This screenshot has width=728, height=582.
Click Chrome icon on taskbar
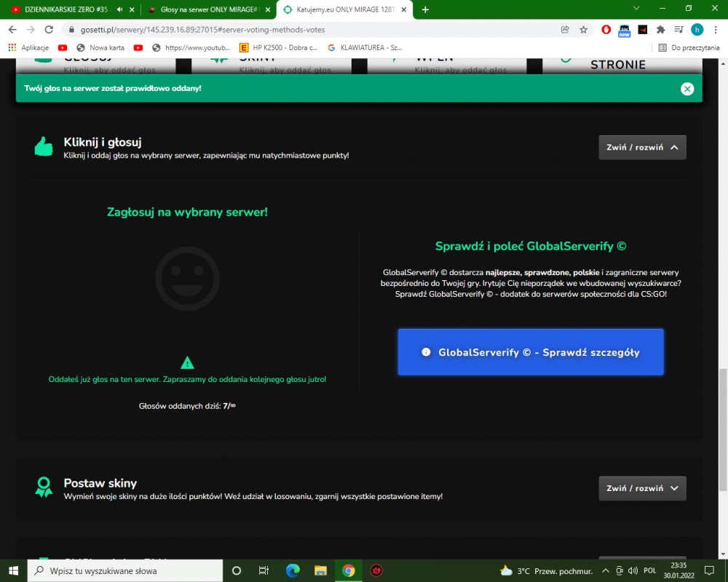click(348, 570)
